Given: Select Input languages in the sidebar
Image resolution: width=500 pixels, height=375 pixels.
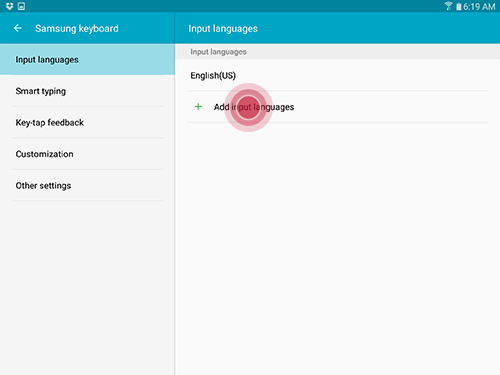Looking at the screenshot, I should 87,60.
